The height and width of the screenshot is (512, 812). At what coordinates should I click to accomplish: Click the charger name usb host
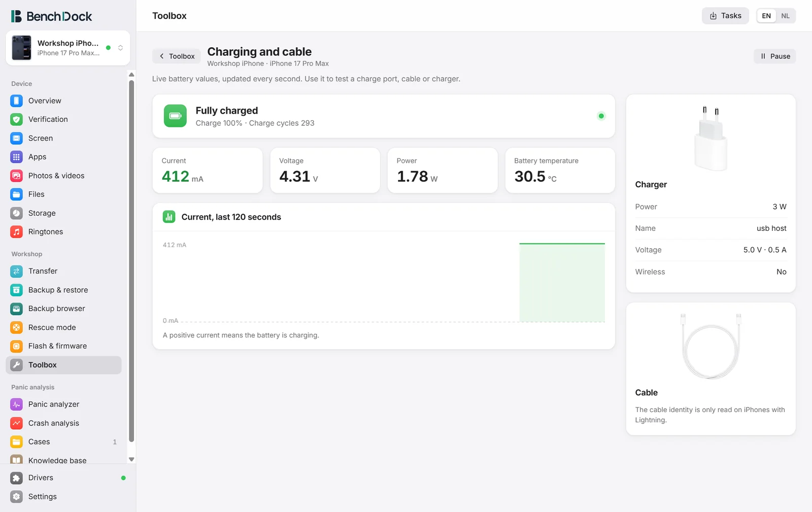(x=771, y=228)
